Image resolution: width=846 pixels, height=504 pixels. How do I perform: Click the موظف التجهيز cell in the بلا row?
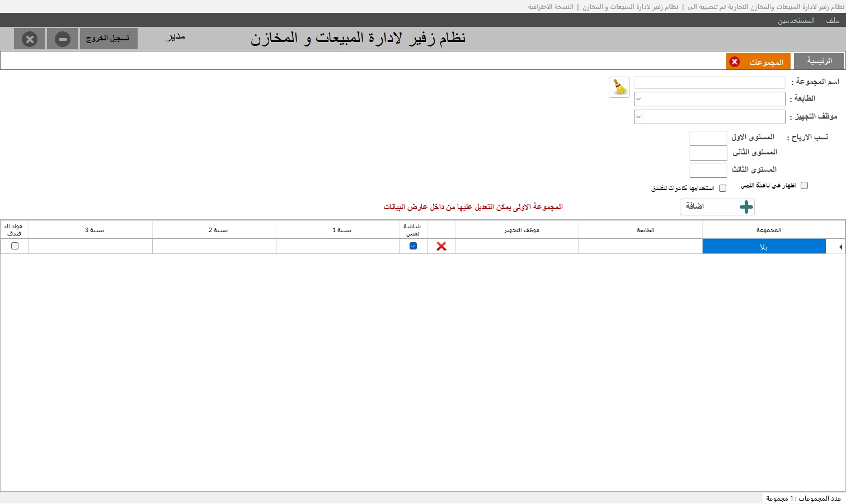517,247
